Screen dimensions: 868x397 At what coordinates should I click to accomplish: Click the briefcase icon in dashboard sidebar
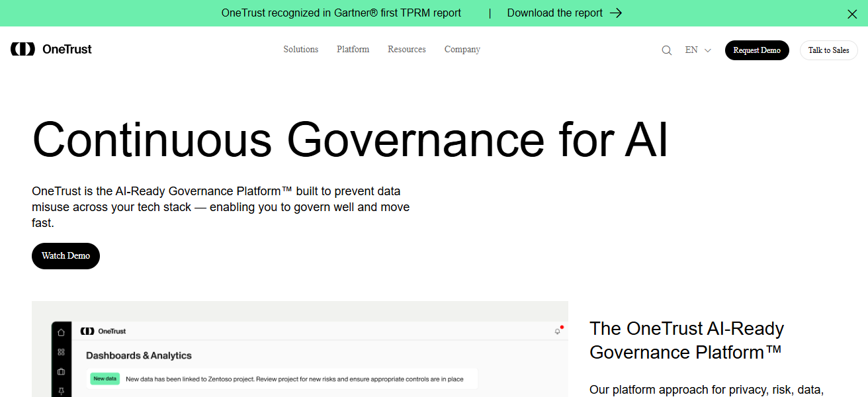pyautogui.click(x=62, y=371)
